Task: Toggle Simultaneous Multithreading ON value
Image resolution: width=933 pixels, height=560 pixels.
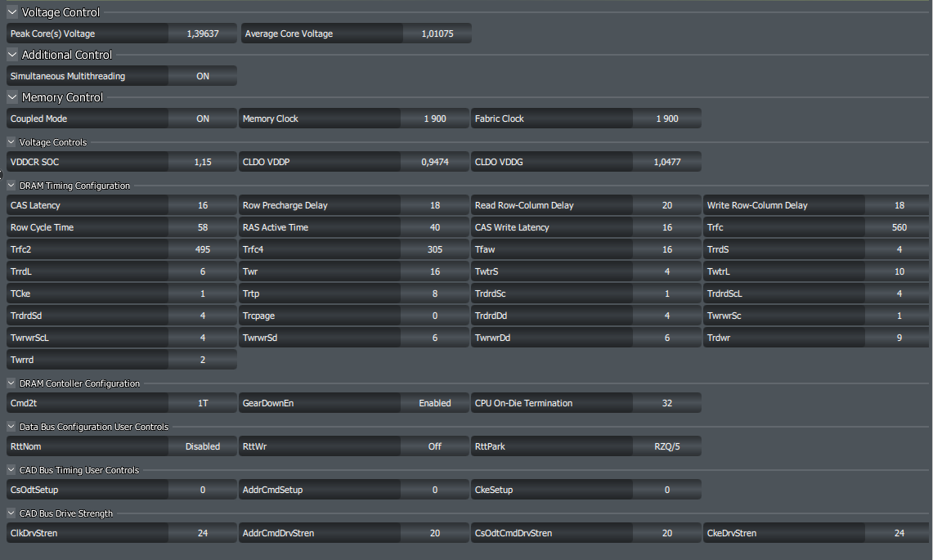Action: click(x=203, y=76)
